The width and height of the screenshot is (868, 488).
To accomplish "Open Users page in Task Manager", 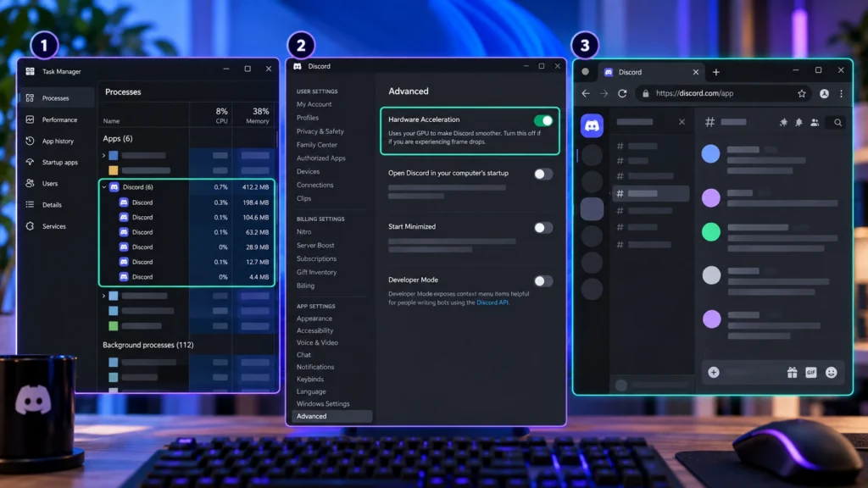I will [50, 183].
